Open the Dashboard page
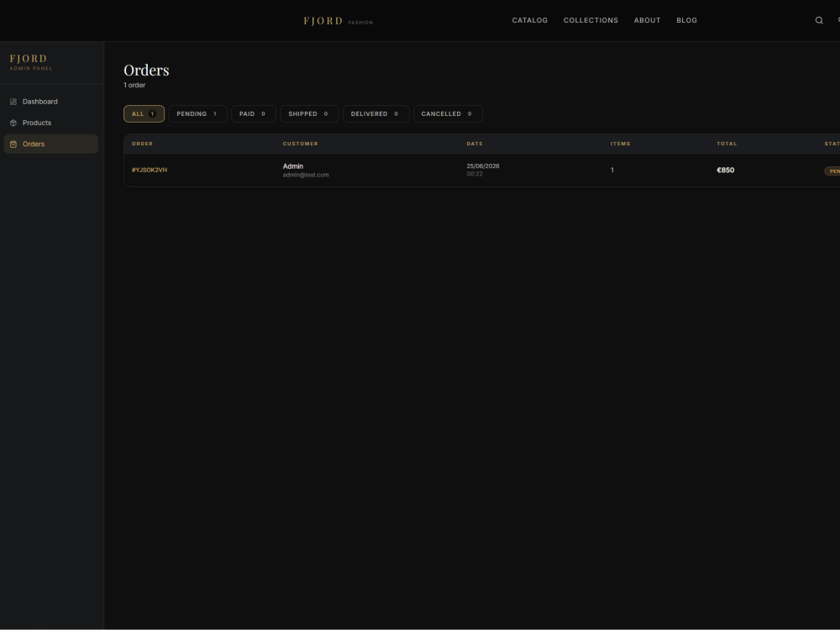 [x=51, y=102]
